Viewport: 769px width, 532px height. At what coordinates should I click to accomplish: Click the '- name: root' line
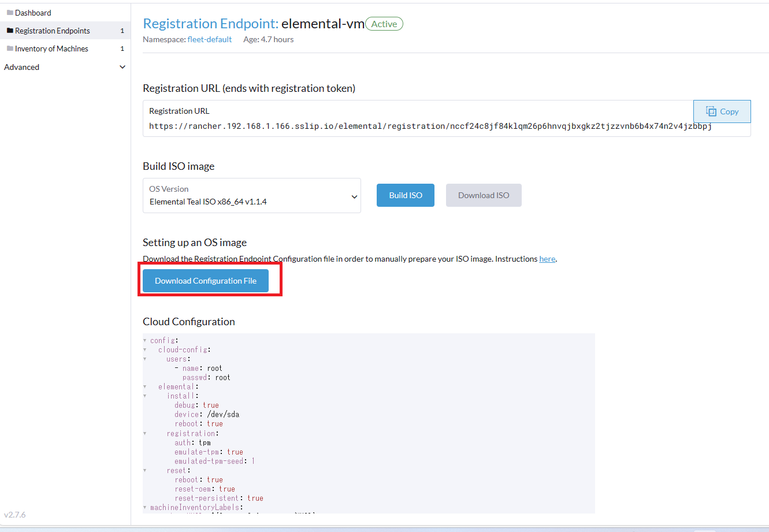click(x=198, y=368)
